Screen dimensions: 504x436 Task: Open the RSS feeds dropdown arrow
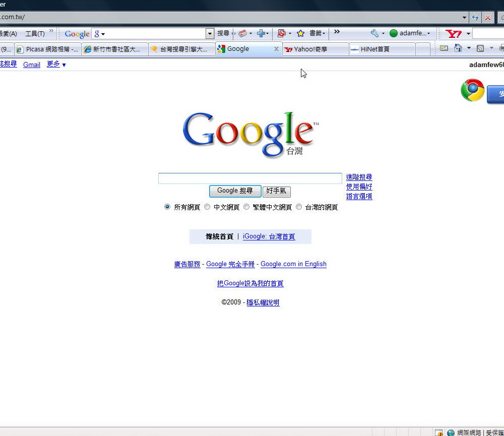[491, 48]
